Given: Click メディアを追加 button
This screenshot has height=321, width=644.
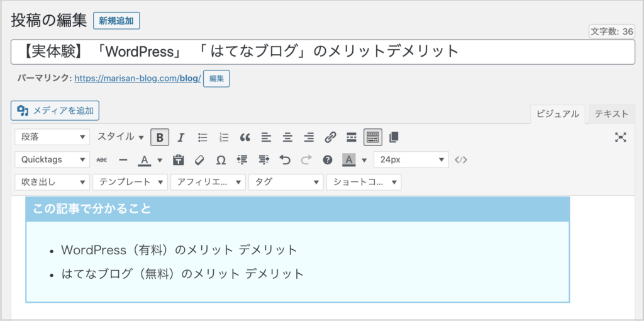Looking at the screenshot, I should [55, 111].
